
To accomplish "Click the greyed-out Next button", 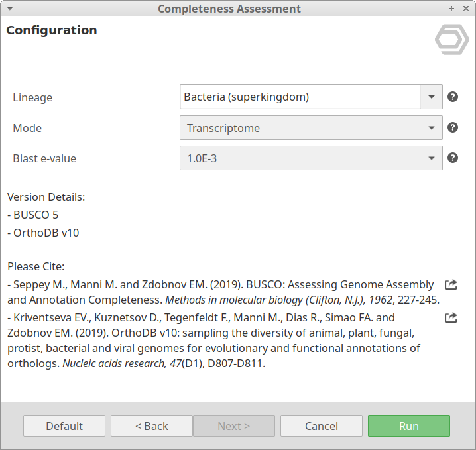I will (x=233, y=426).
